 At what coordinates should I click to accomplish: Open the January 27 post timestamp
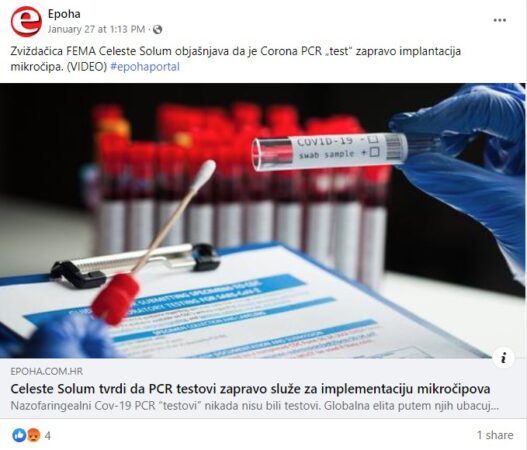click(96, 29)
